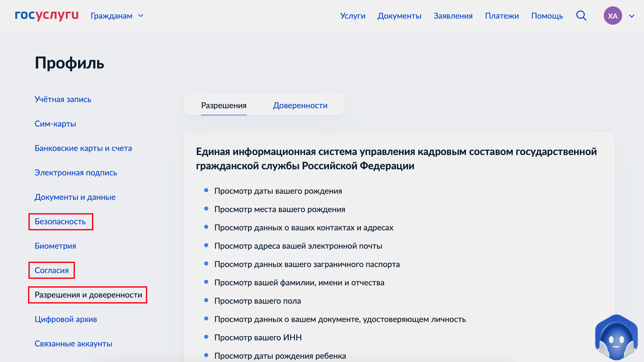Select Платежи in the header
Viewport: 644px width, 362px height.
(501, 16)
